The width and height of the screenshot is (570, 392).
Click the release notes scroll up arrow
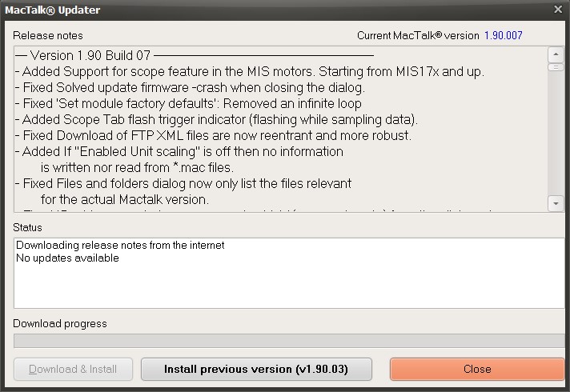pyautogui.click(x=556, y=55)
